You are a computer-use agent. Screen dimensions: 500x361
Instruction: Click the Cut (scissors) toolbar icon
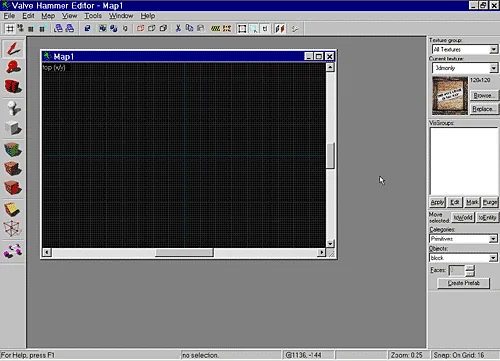pyautogui.click(x=178, y=29)
